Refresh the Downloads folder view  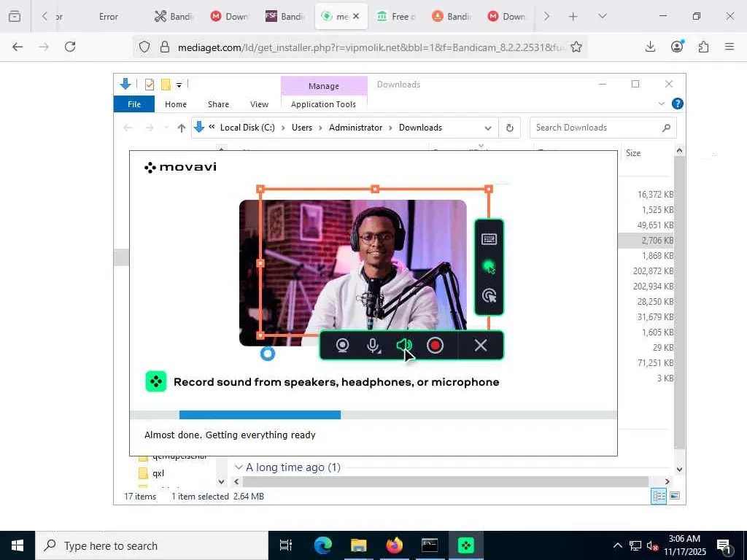[509, 128]
